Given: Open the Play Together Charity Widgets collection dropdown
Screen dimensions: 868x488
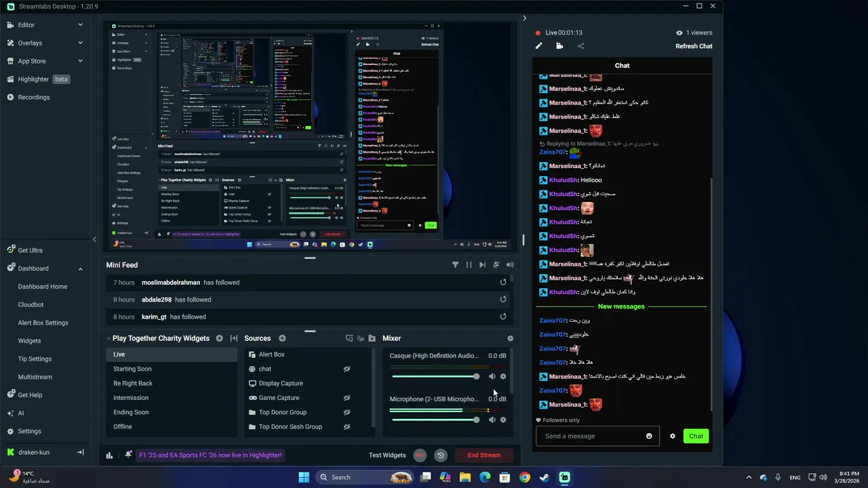Looking at the screenshot, I should coord(158,338).
